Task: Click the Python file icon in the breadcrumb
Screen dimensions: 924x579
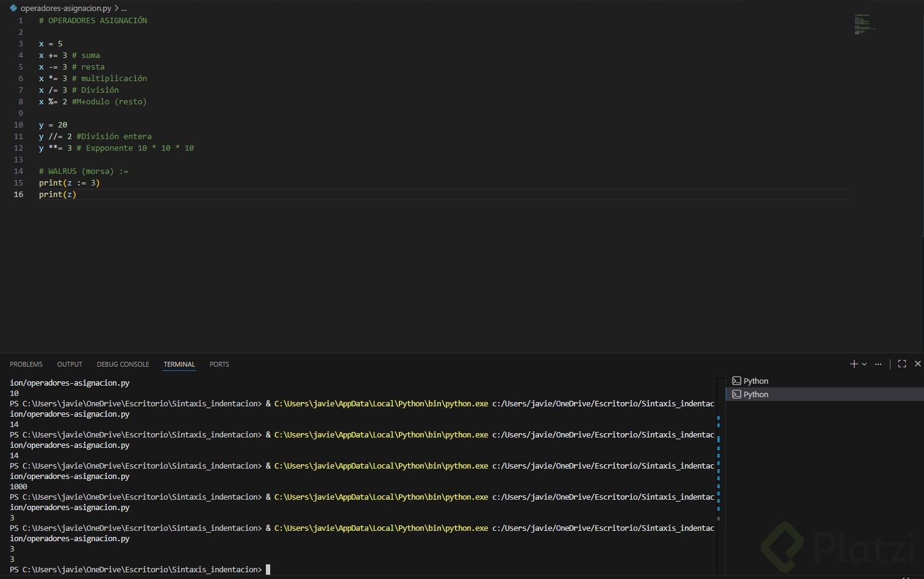Action: pos(13,8)
